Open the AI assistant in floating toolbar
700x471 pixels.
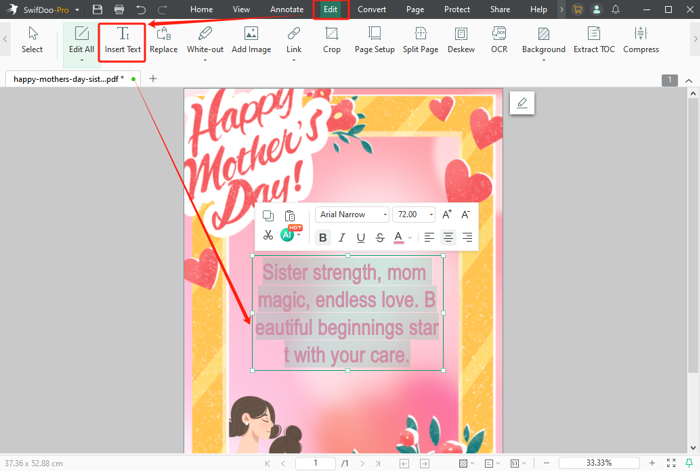tap(287, 235)
